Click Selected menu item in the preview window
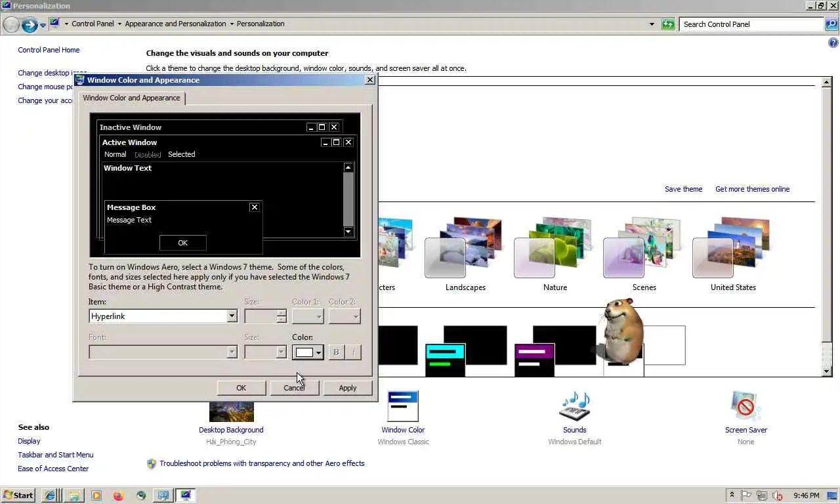 click(181, 154)
